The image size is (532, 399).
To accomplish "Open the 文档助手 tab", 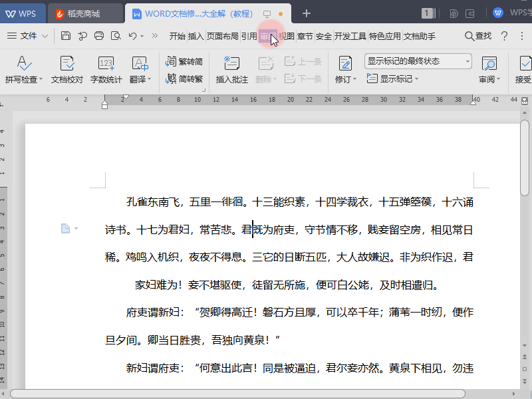I will 420,36.
